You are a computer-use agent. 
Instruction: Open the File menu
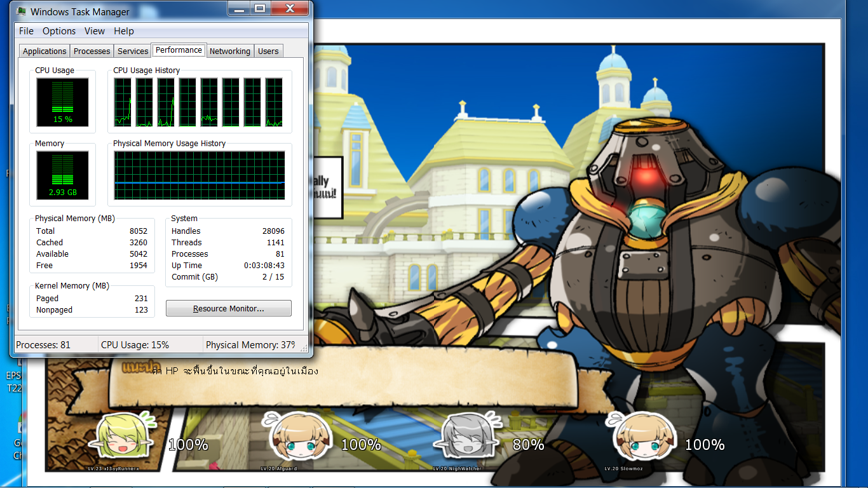click(26, 31)
